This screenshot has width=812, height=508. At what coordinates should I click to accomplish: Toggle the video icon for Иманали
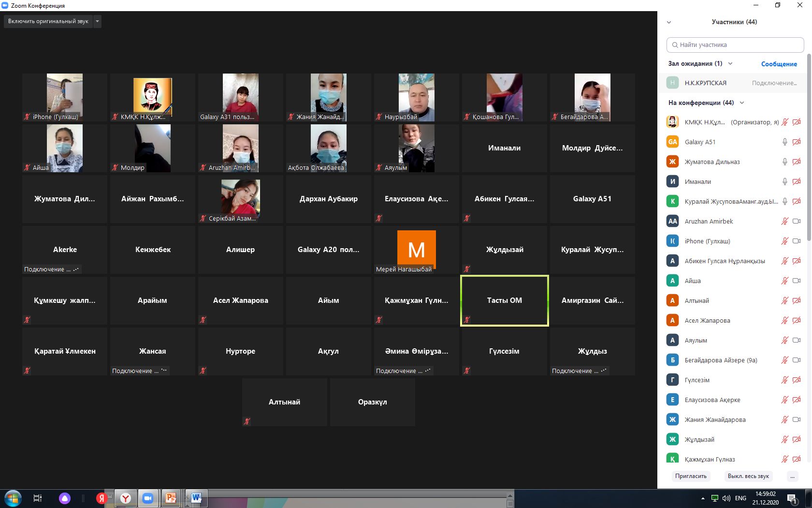(797, 181)
